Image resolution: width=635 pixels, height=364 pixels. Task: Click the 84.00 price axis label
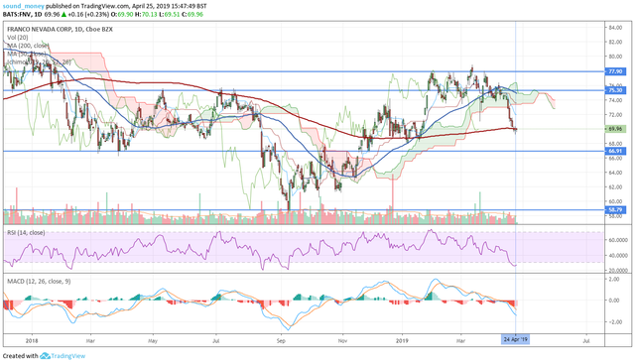[x=615, y=28]
